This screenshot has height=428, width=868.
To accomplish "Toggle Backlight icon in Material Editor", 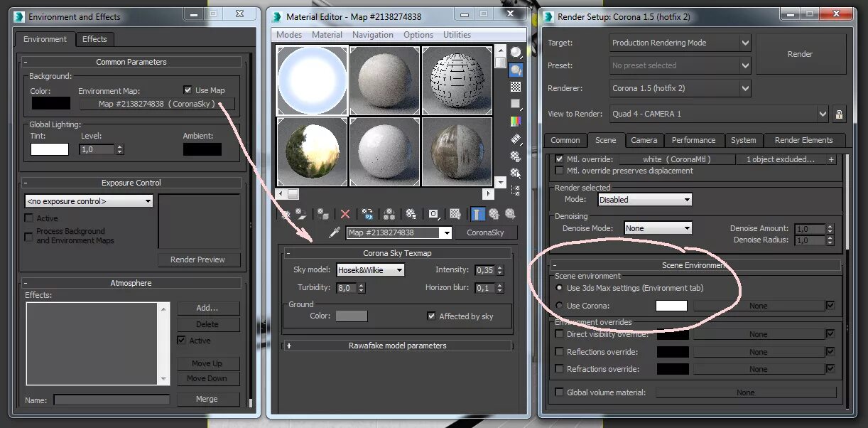I will (516, 70).
